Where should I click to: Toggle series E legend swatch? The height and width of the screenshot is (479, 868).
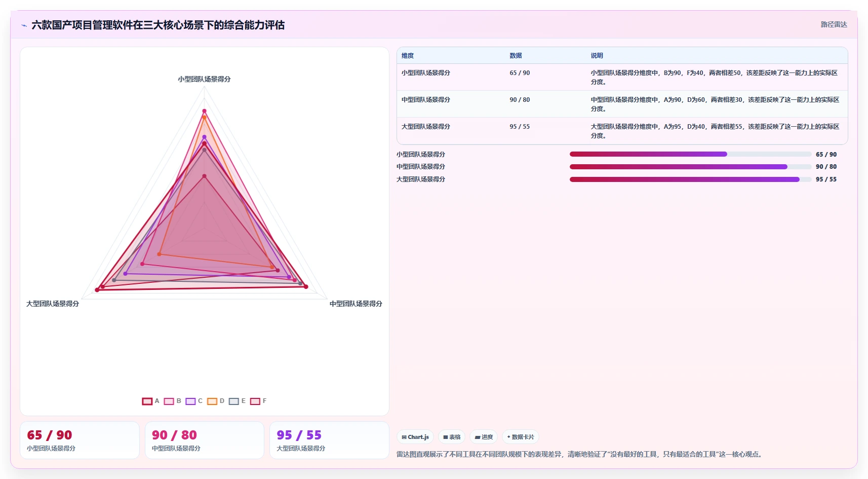(x=233, y=401)
